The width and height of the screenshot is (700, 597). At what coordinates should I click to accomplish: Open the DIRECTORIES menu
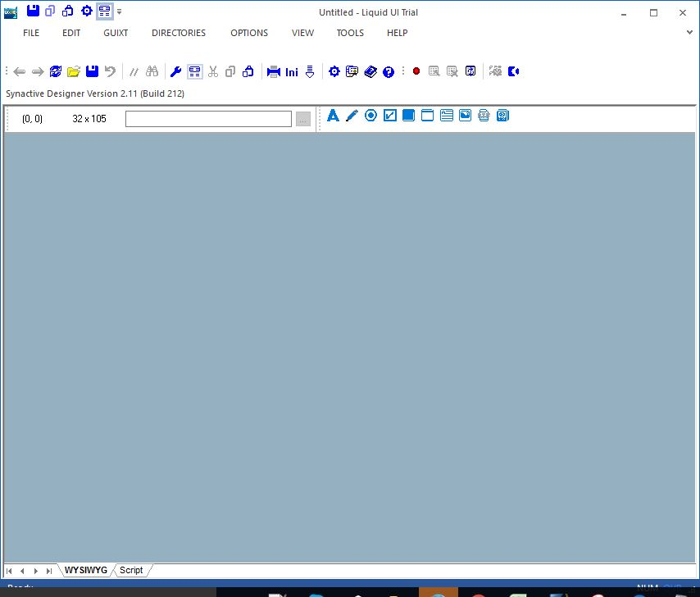(179, 33)
